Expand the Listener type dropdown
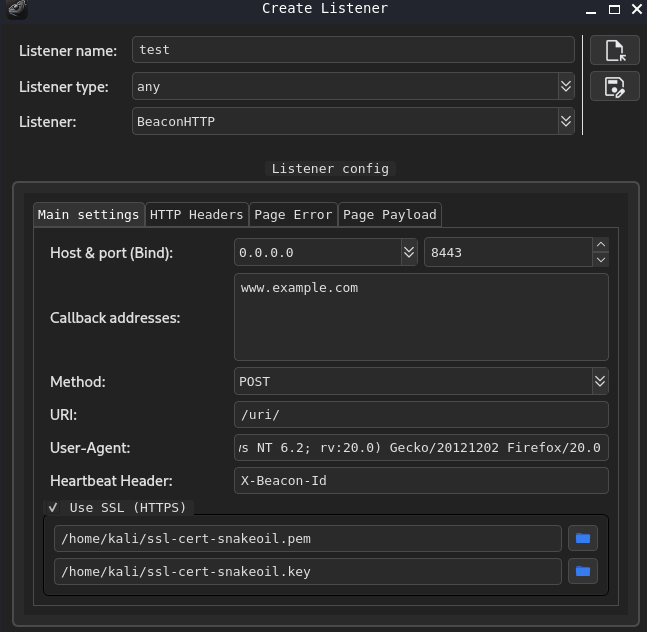Screen dimensions: 647x632 (566, 87)
